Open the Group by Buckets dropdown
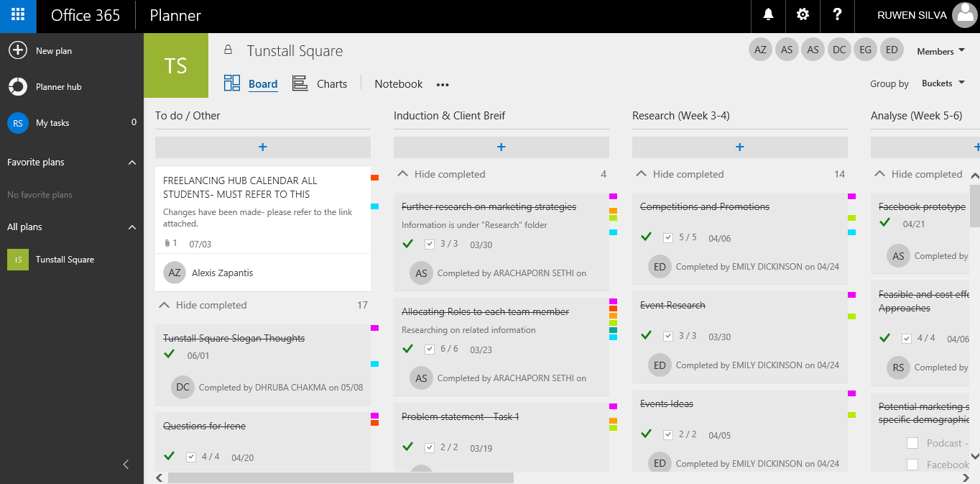980x484 pixels. 942,83
